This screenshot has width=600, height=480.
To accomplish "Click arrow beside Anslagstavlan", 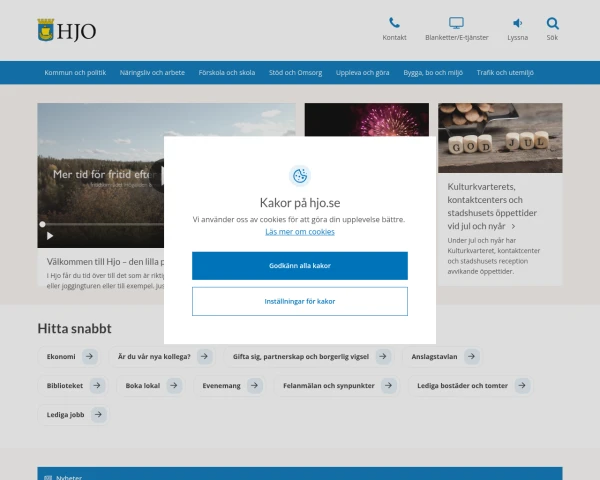I will [471, 356].
